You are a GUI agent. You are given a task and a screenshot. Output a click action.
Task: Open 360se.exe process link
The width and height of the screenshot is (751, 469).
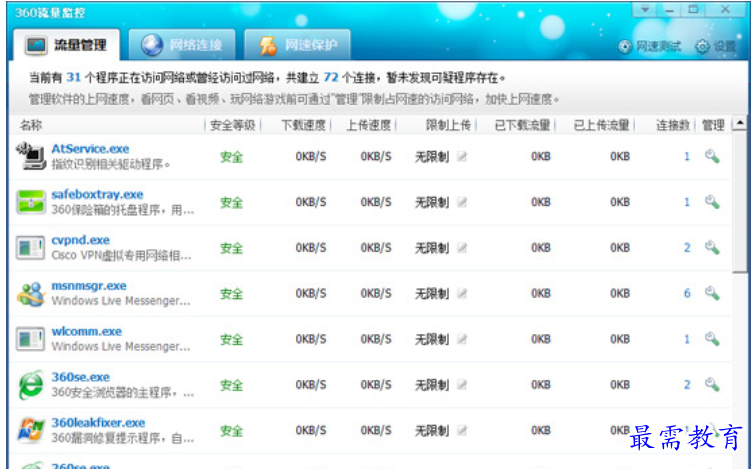coord(80,377)
